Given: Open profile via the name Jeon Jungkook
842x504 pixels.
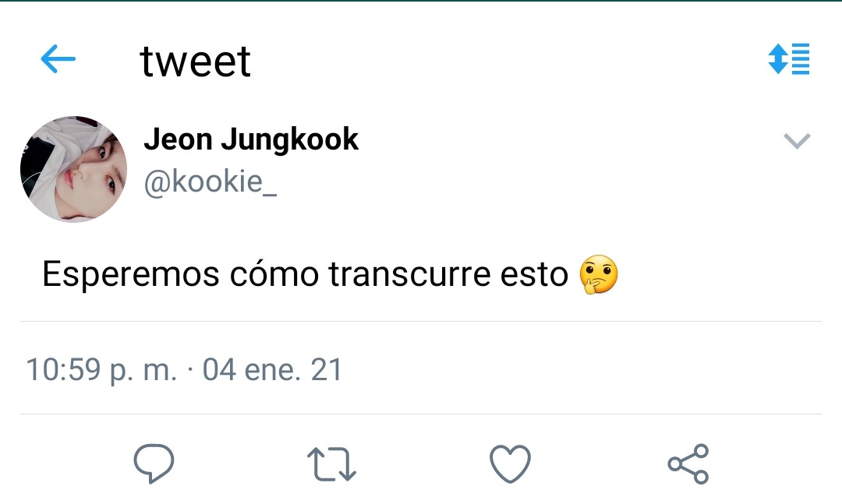Looking at the screenshot, I should [250, 140].
